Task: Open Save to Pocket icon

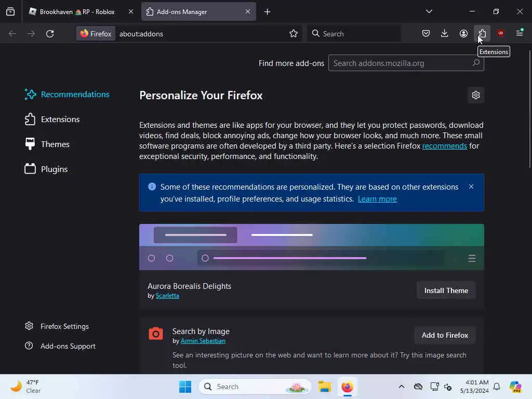Action: 426,33
